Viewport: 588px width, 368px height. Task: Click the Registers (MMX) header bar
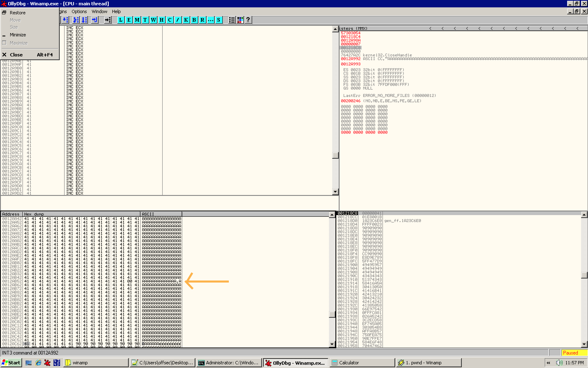[463, 28]
